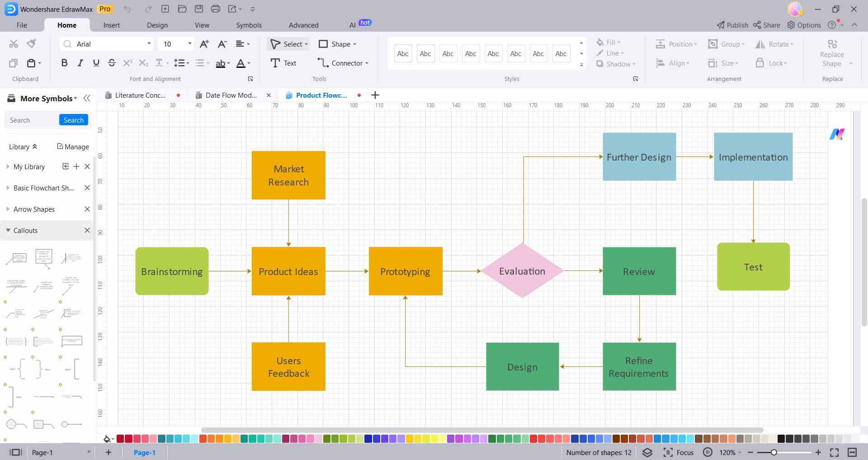
Task: Open the Select tool dropdown
Action: coord(306,44)
